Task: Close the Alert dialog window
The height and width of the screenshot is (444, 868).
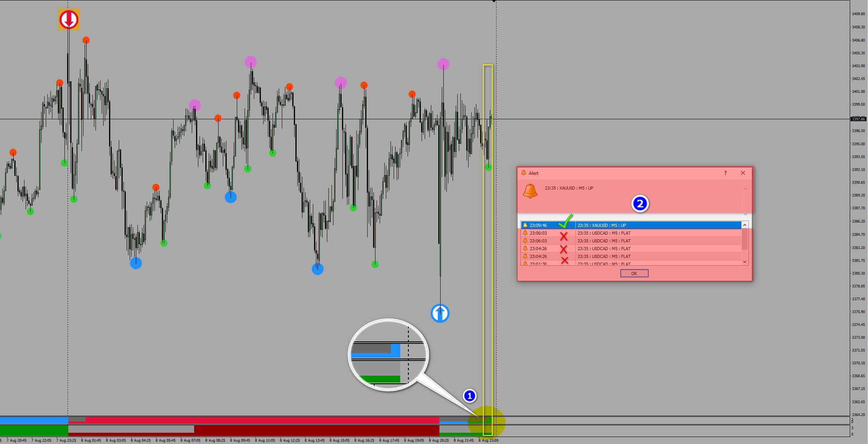Action: pyautogui.click(x=743, y=173)
